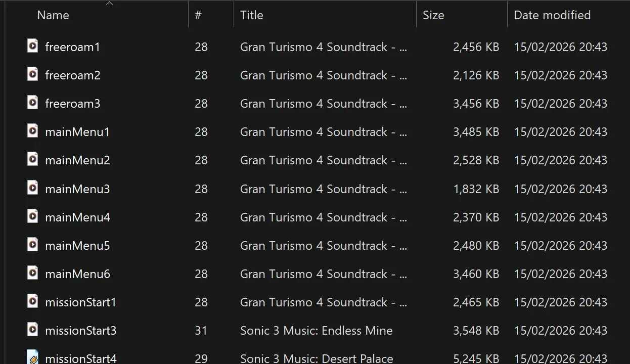Select the file name freeroam1
The width and height of the screenshot is (630, 364).
(x=73, y=47)
